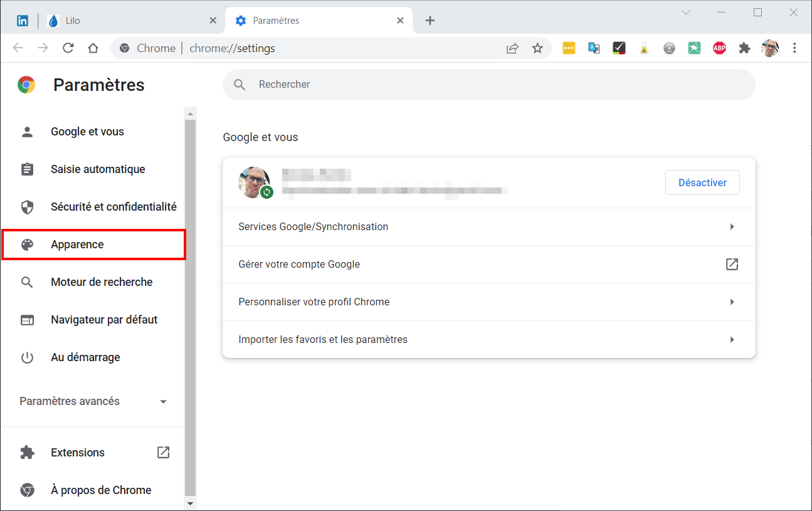Open Apparence settings
812x511 pixels.
pyautogui.click(x=93, y=245)
